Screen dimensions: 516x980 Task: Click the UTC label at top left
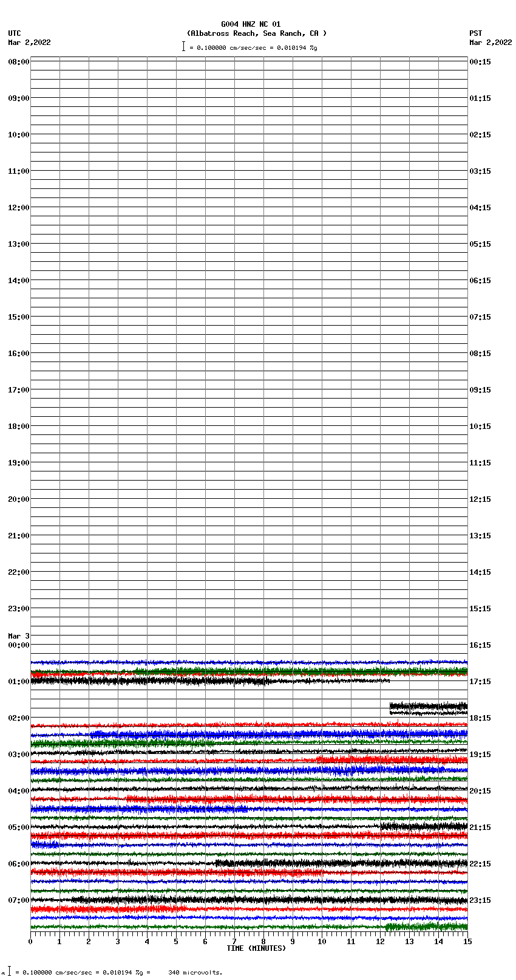[15, 33]
